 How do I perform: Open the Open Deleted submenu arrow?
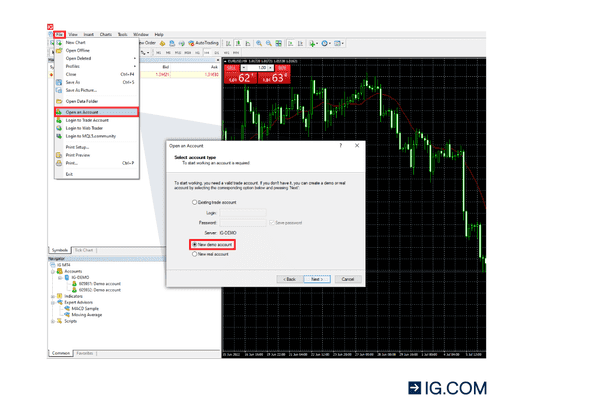135,59
